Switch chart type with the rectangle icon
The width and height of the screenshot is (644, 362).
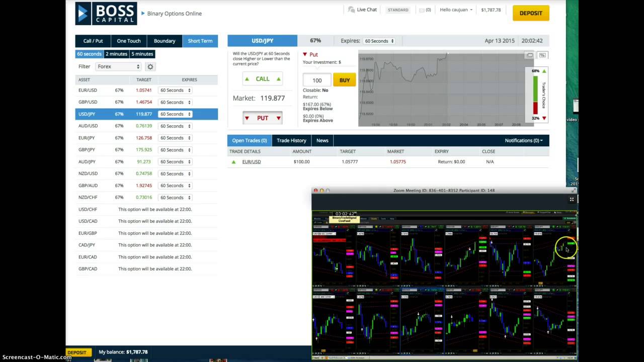[529, 55]
